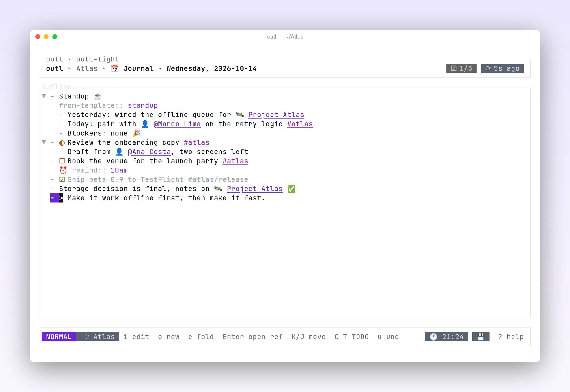
Task: Click the 10am remind value
Action: (x=119, y=170)
